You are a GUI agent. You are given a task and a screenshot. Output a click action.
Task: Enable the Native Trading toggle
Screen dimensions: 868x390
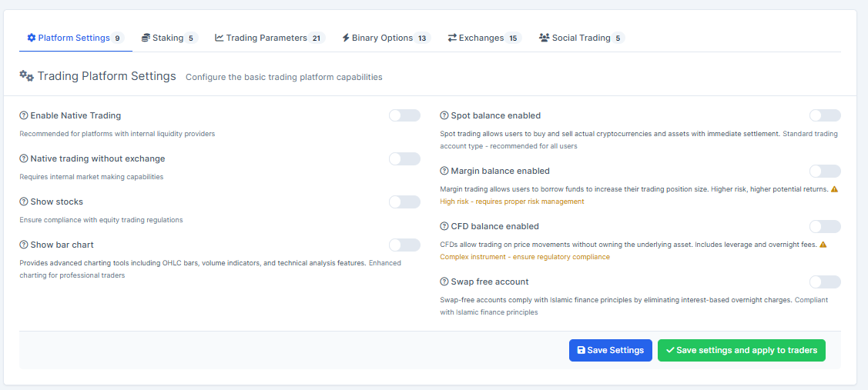(x=404, y=115)
